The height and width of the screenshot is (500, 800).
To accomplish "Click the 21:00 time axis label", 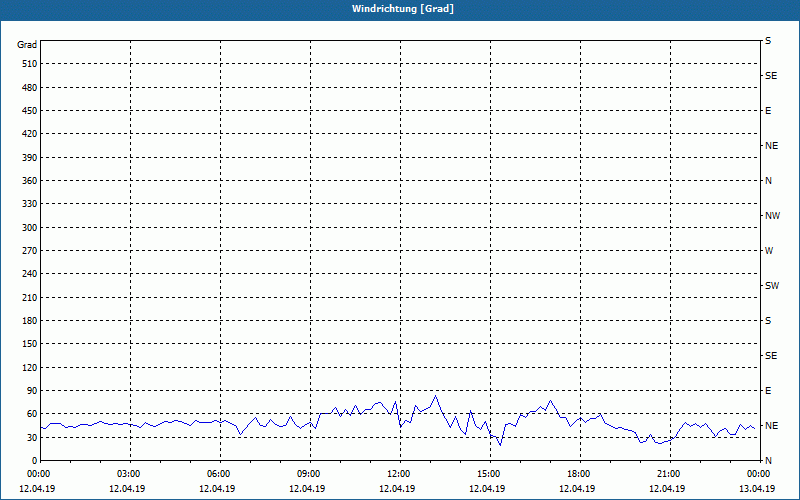I will pyautogui.click(x=669, y=474).
